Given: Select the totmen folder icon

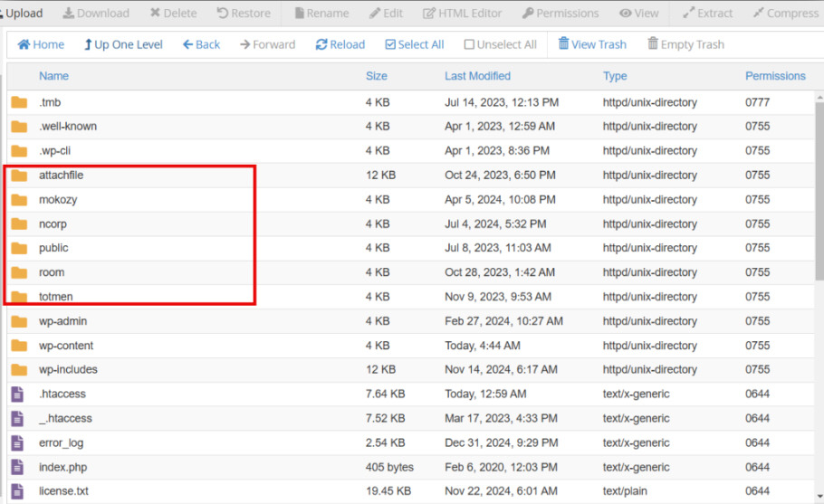Looking at the screenshot, I should (x=19, y=297).
